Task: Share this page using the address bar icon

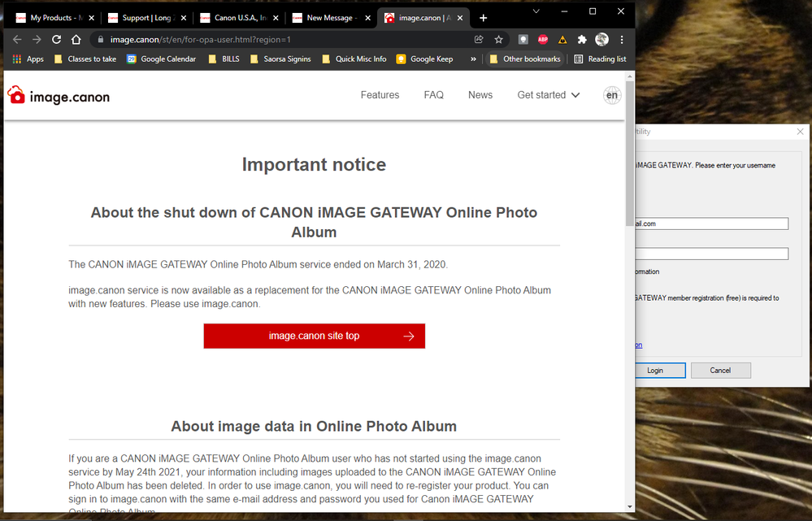Action: coord(479,39)
